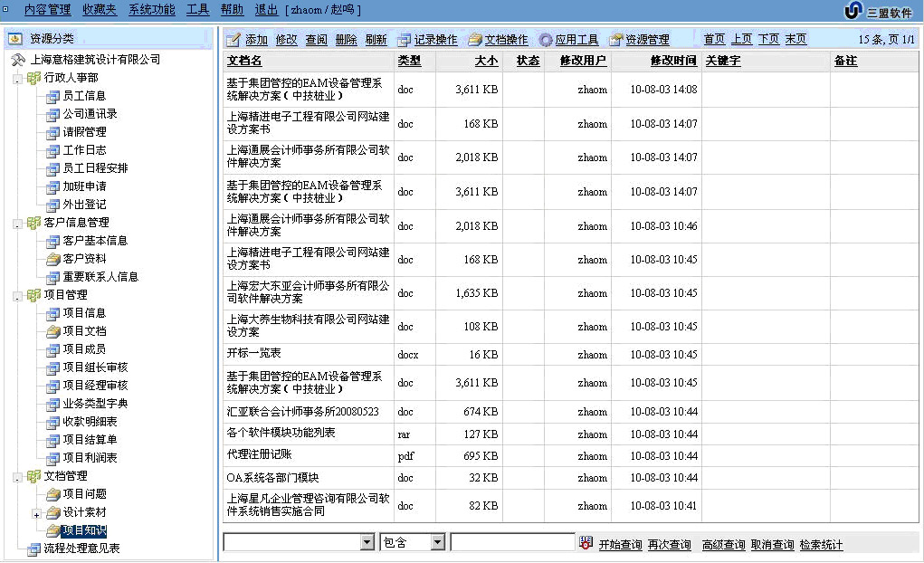Select the 收款明细表 tree item
This screenshot has height=563, width=924.
pyautogui.click(x=90, y=422)
